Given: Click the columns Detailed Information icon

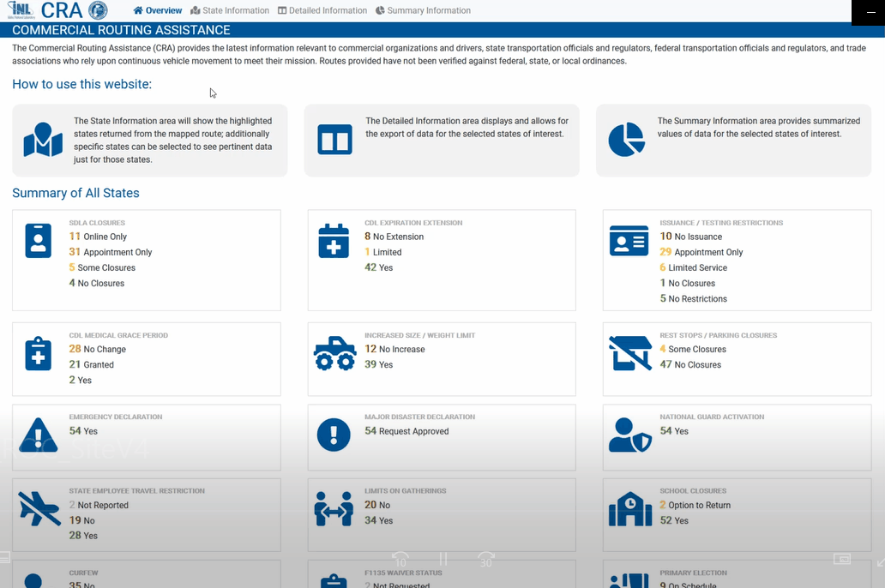Looking at the screenshot, I should pos(334,140).
